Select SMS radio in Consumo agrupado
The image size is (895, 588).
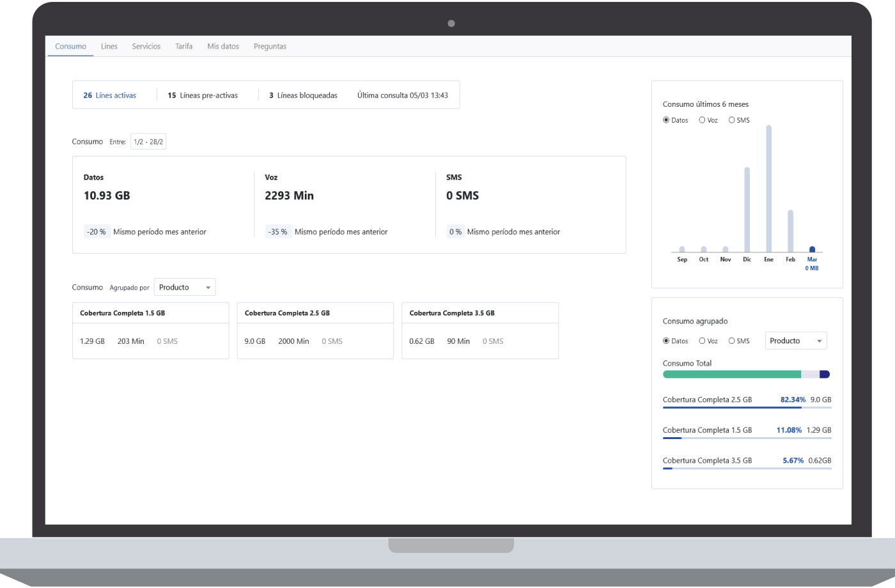(731, 341)
